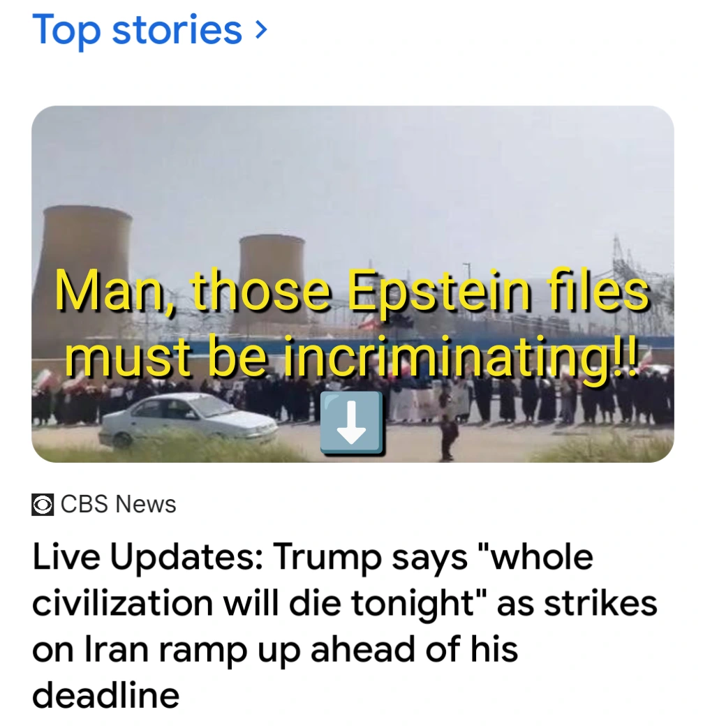This screenshot has width=703, height=728.
Task: Open the Top stories chevron arrow
Action: click(261, 29)
